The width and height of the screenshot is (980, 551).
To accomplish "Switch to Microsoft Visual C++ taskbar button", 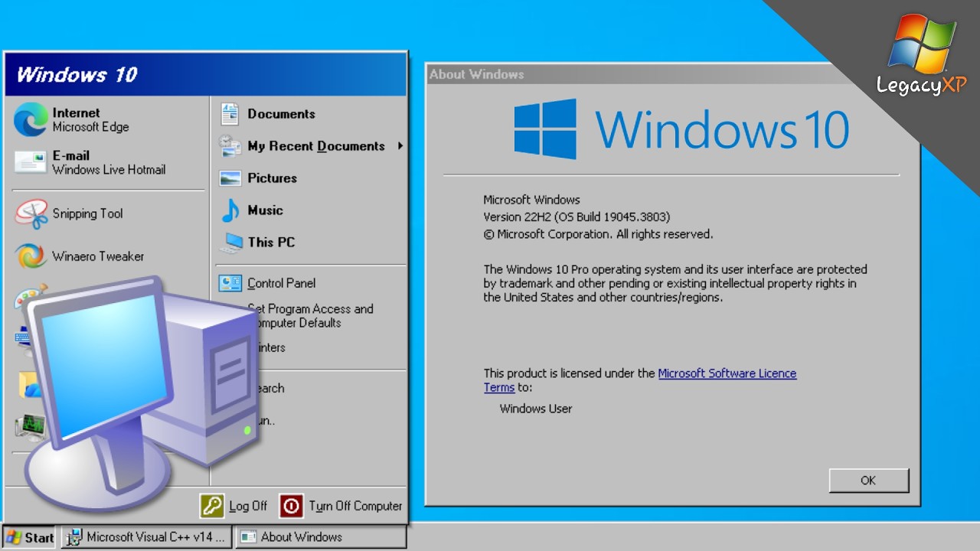I will click(147, 537).
